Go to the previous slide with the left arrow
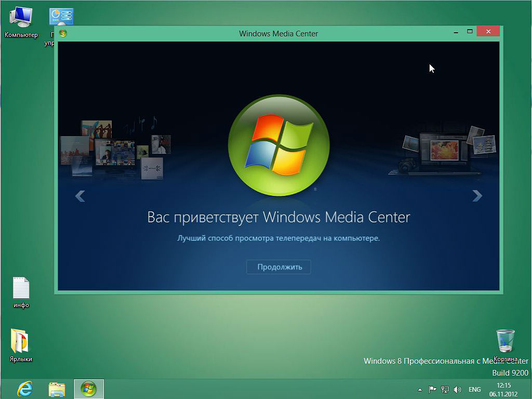 [x=80, y=196]
